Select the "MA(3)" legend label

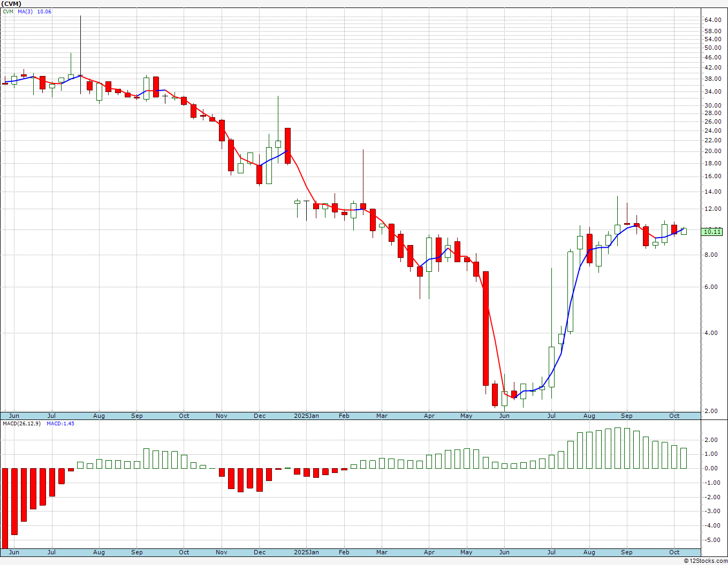tap(25, 11)
